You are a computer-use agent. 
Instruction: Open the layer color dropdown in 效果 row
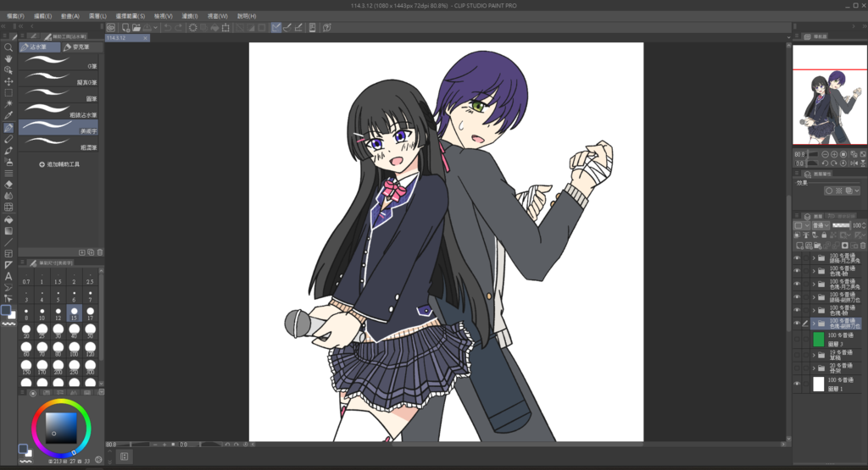tap(857, 191)
